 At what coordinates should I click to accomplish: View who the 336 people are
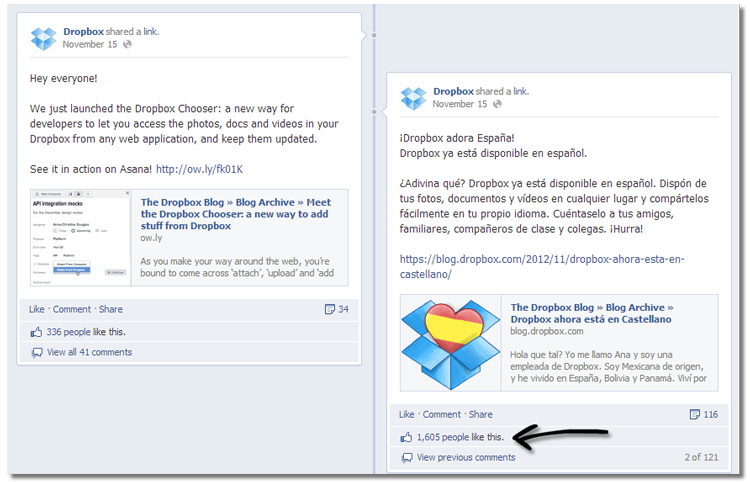click(68, 332)
